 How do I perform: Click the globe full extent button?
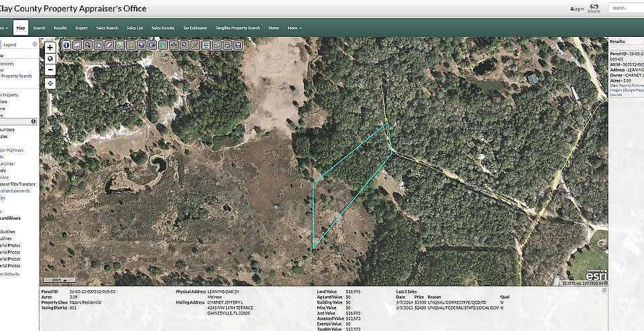(50, 58)
